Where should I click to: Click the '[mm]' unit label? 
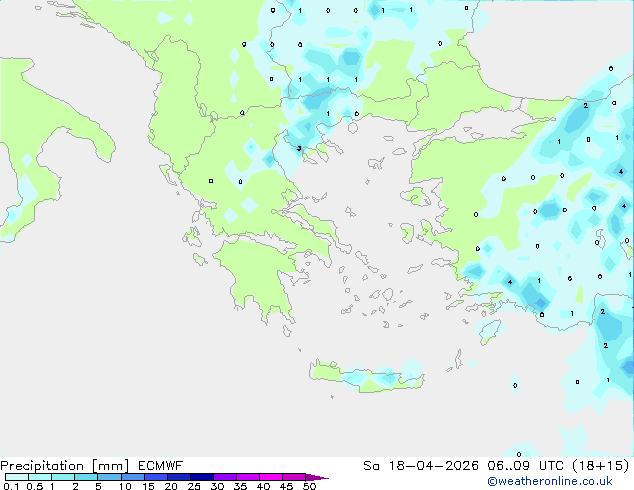click(x=110, y=466)
